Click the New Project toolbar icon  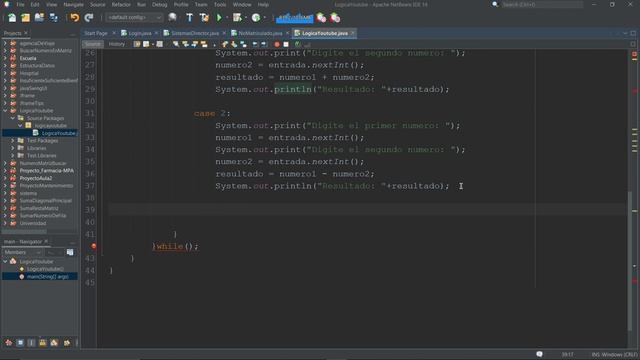coord(25,18)
